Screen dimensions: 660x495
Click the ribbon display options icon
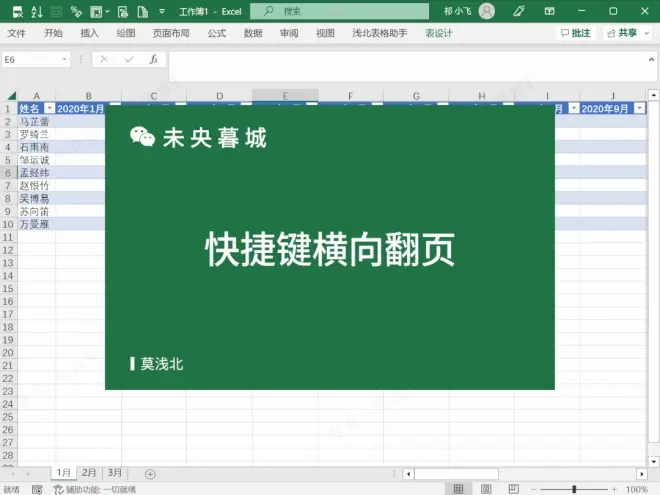coord(549,11)
